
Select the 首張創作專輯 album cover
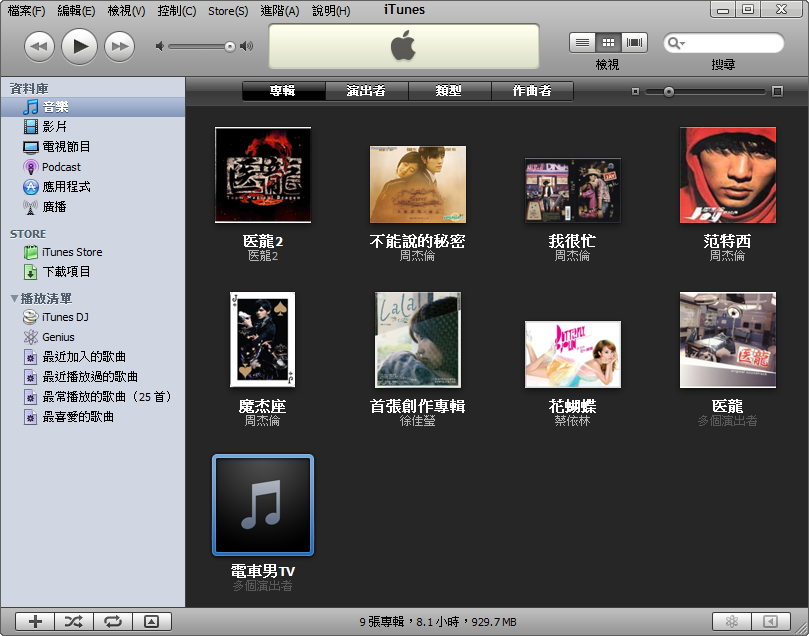(418, 340)
